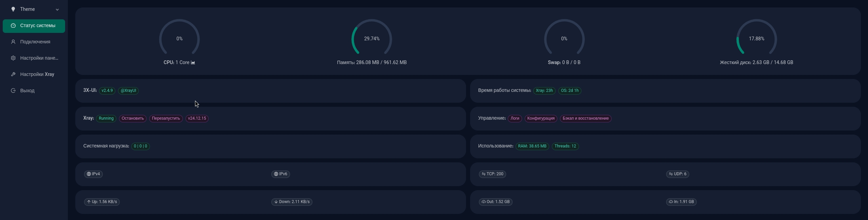The height and width of the screenshot is (220, 868).
Task: Click the globe icon on IPv6 tag
Action: click(276, 174)
